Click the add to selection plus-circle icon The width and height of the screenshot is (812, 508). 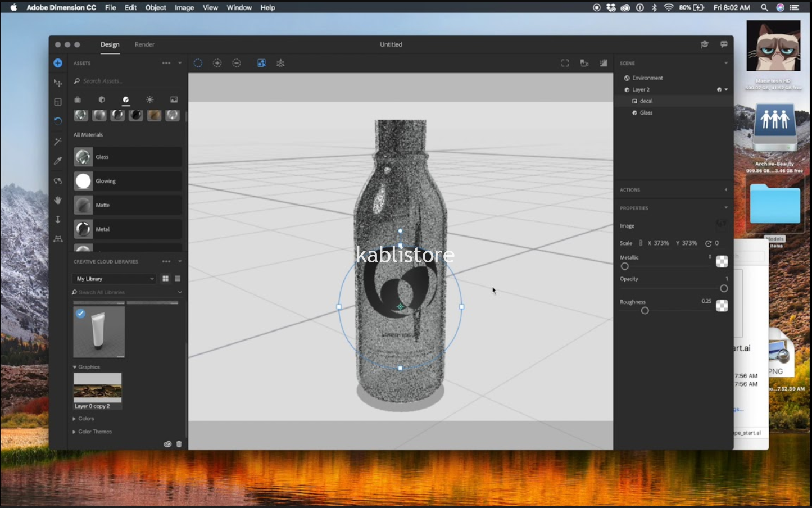[x=217, y=63]
